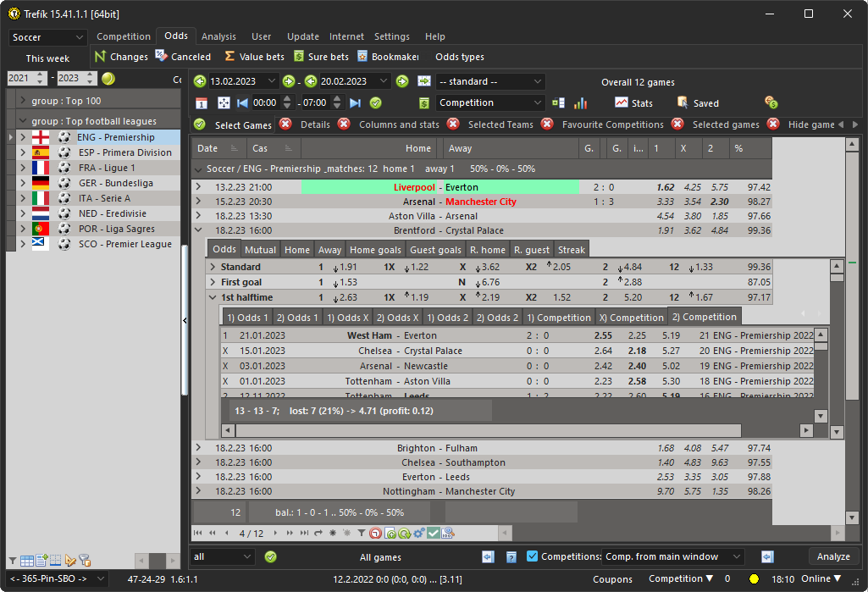Viewport: 868px width, 592px height.
Task: Open the '-- standard --' odds dropdown
Action: (x=490, y=81)
